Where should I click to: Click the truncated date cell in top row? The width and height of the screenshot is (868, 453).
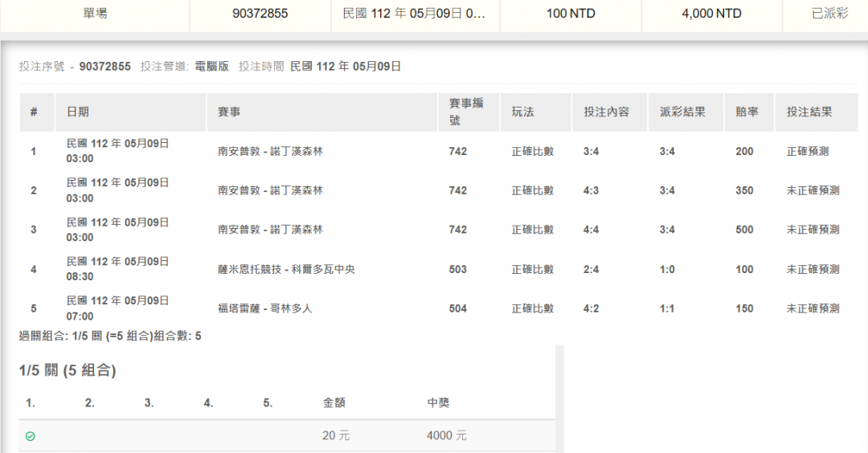(x=414, y=14)
